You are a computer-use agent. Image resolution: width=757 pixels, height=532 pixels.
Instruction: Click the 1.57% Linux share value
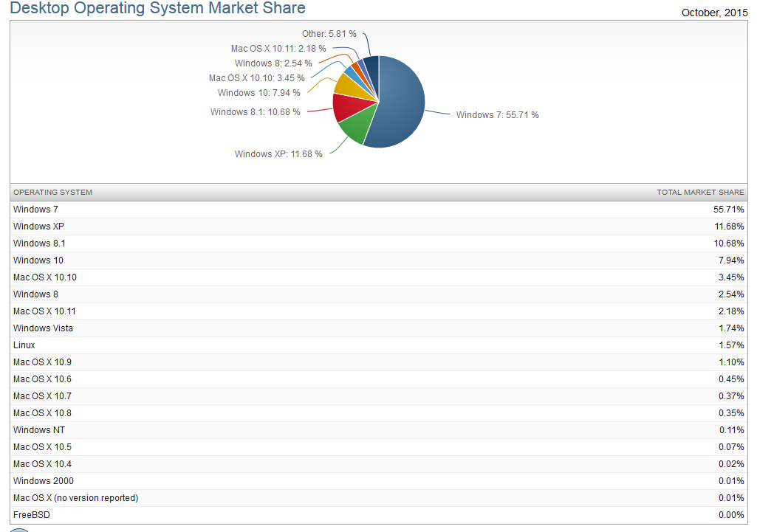click(731, 345)
